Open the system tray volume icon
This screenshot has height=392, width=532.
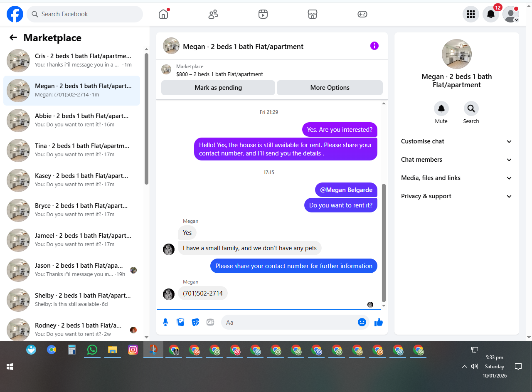coord(475,367)
